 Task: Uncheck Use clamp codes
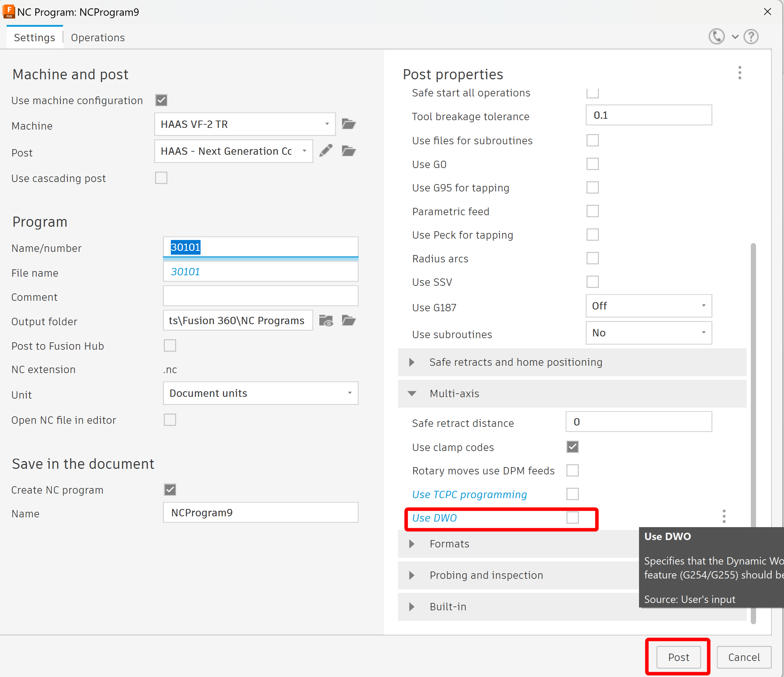572,447
